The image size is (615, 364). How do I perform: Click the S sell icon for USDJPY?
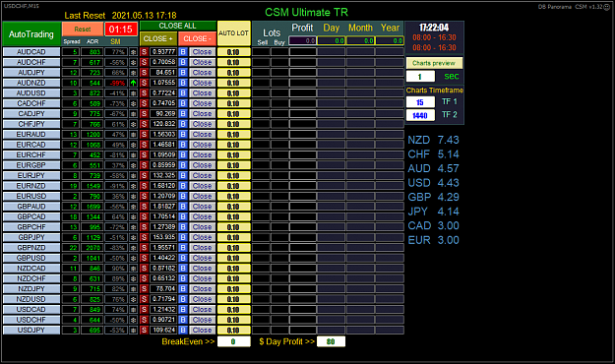click(144, 331)
